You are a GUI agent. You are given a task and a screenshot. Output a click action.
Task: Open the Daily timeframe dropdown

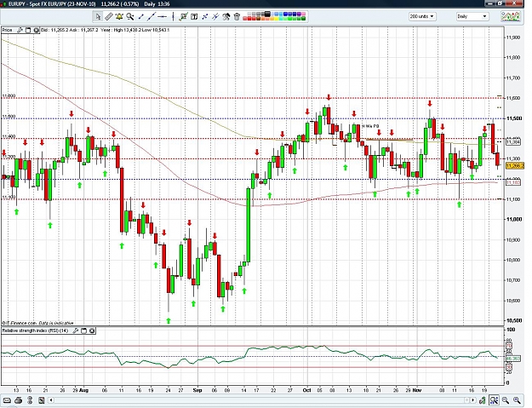472,16
